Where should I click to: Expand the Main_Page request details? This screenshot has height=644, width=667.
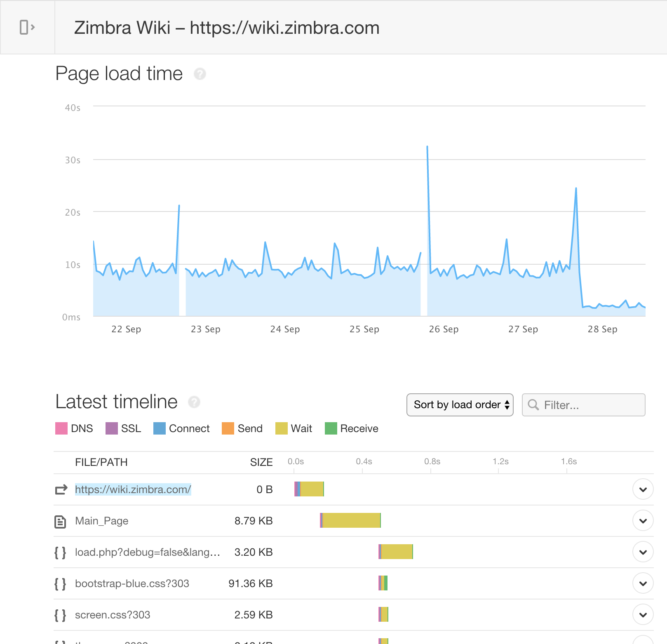click(x=643, y=521)
